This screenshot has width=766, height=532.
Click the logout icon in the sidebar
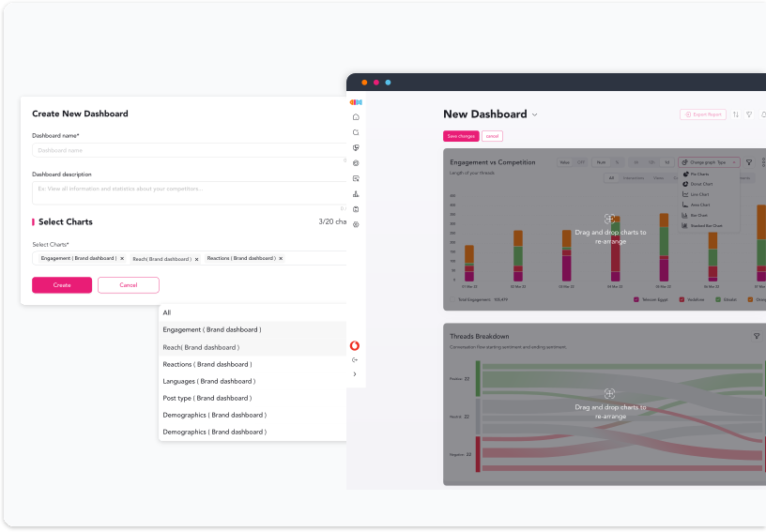click(x=355, y=359)
